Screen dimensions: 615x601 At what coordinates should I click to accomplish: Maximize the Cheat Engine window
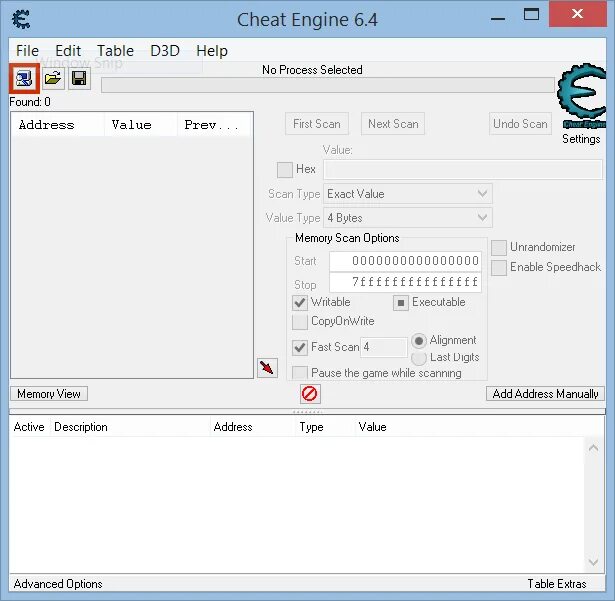531,15
